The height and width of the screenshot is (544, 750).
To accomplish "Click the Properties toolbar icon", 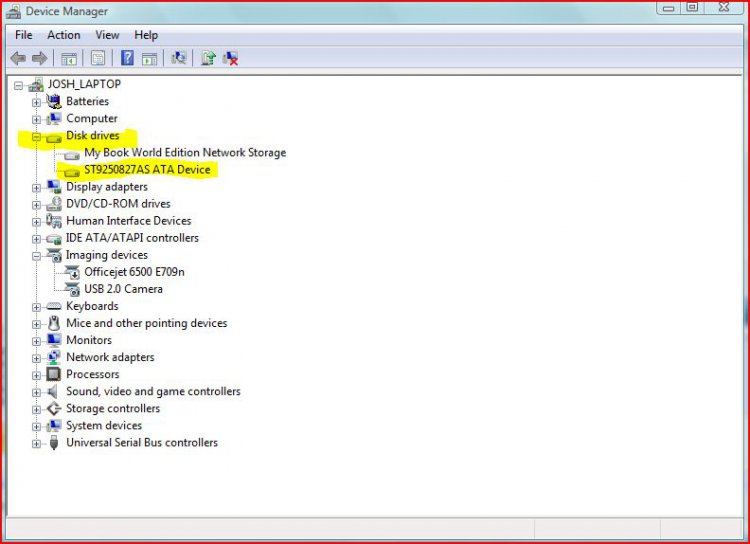I will 98,58.
